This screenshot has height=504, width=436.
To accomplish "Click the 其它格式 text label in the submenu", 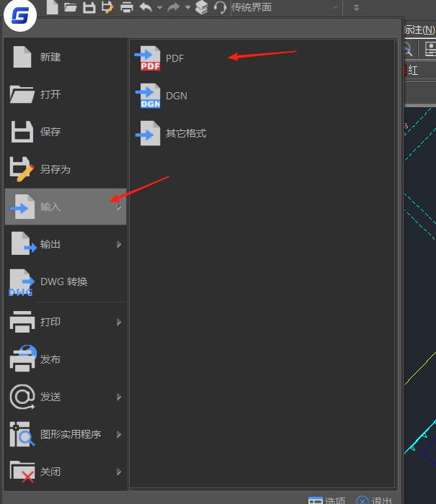I will (x=186, y=133).
